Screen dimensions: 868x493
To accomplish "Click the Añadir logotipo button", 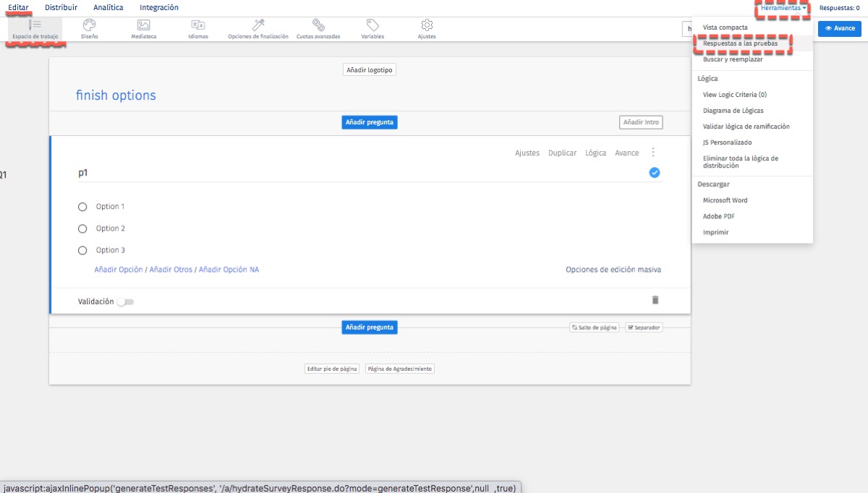I will pos(370,70).
